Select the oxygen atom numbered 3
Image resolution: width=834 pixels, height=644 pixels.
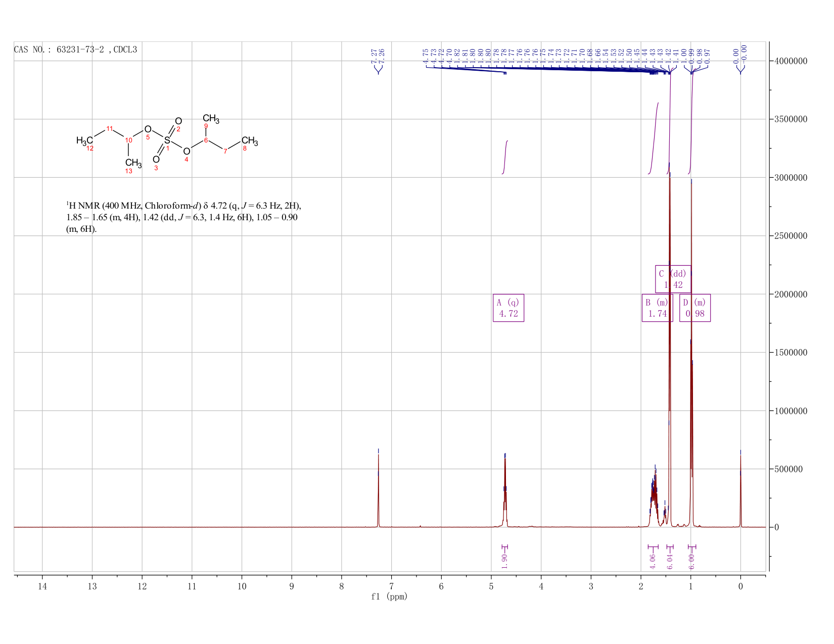tap(156, 160)
